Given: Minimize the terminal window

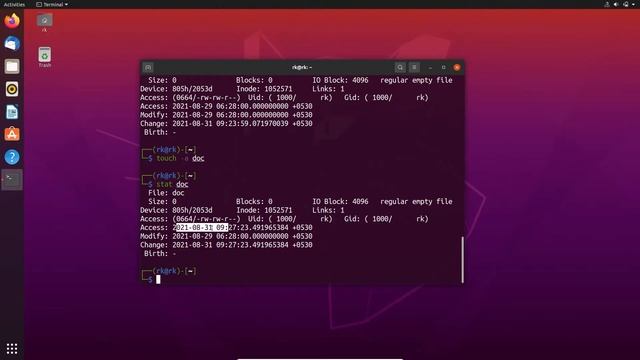Looking at the screenshot, I should 430,67.
